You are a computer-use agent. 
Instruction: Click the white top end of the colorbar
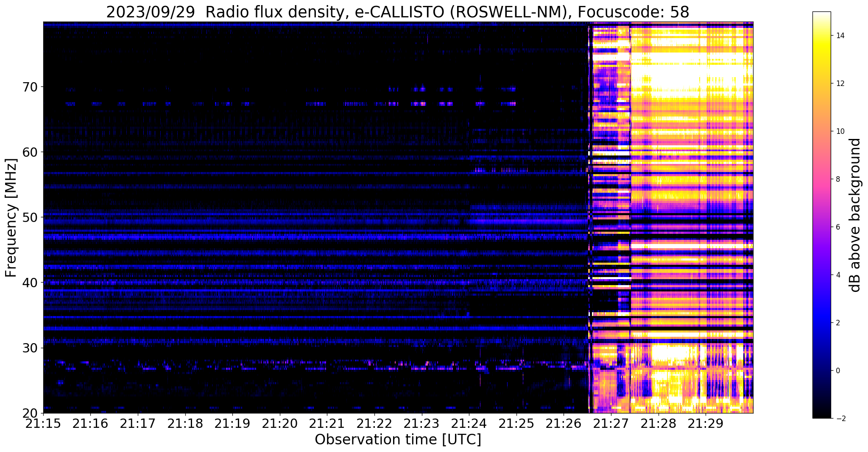821,14
